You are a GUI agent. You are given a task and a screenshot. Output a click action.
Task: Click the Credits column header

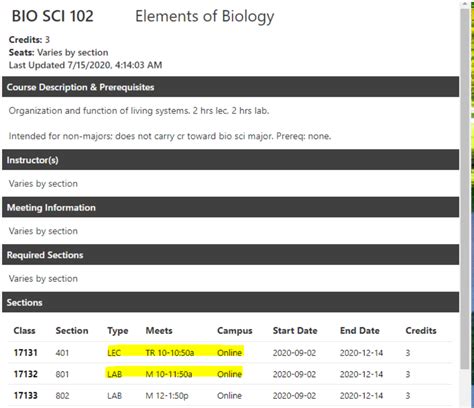pyautogui.click(x=421, y=331)
